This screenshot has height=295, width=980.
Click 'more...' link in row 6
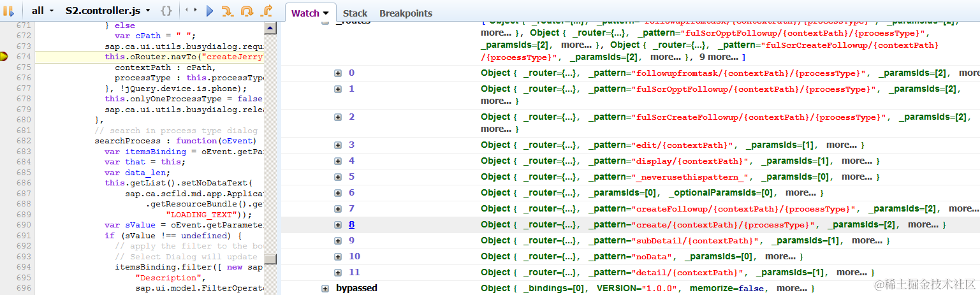(x=801, y=192)
